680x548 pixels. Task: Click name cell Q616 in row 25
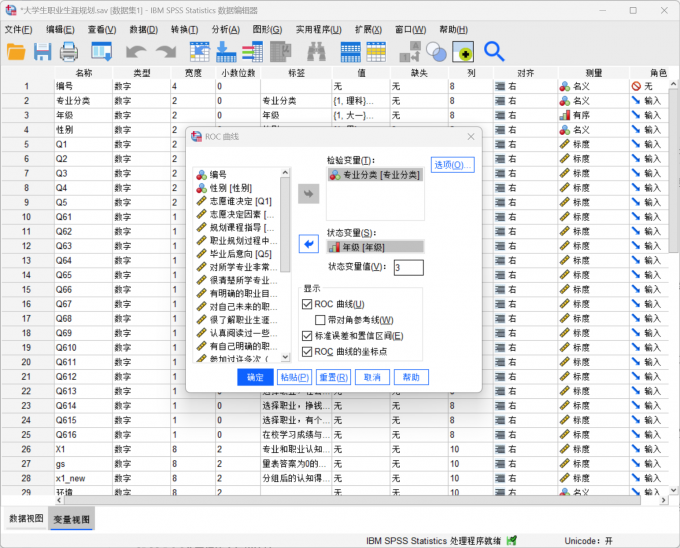tap(83, 435)
